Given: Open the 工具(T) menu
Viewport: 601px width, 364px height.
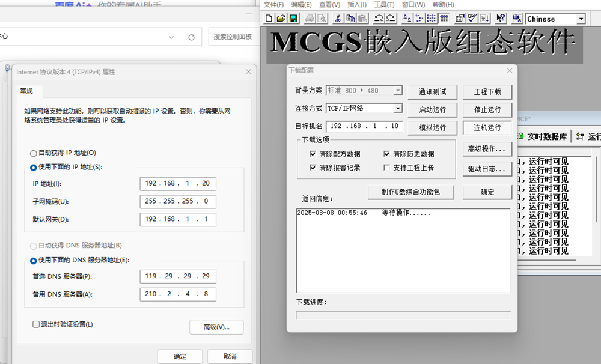Looking at the screenshot, I should point(384,5).
